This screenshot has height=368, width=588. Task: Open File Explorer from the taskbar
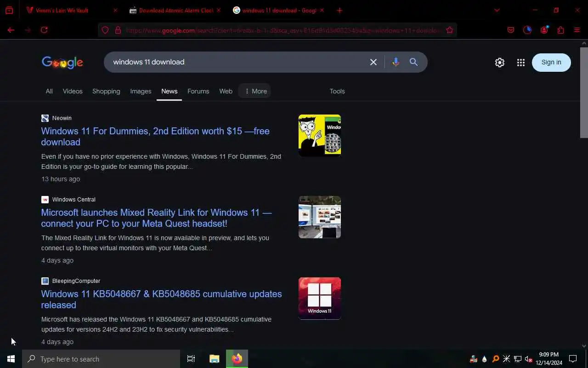pos(215,359)
